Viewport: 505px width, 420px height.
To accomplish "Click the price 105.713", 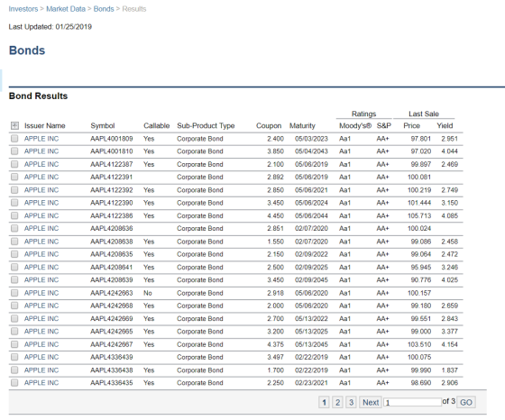I will click(x=419, y=215).
